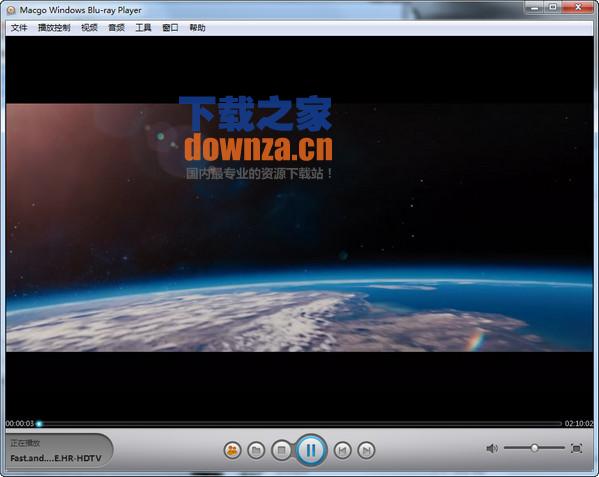Click the total duration 02:10:02
This screenshot has width=599, height=477.
point(579,423)
